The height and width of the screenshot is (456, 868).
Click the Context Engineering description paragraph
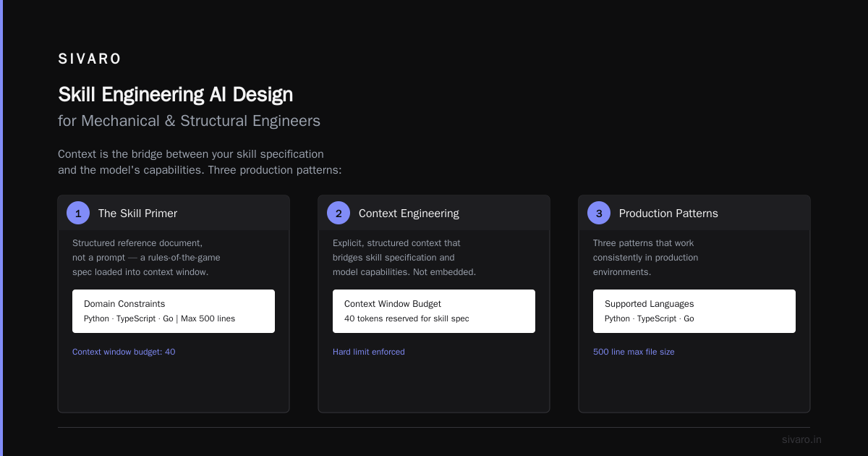click(404, 258)
